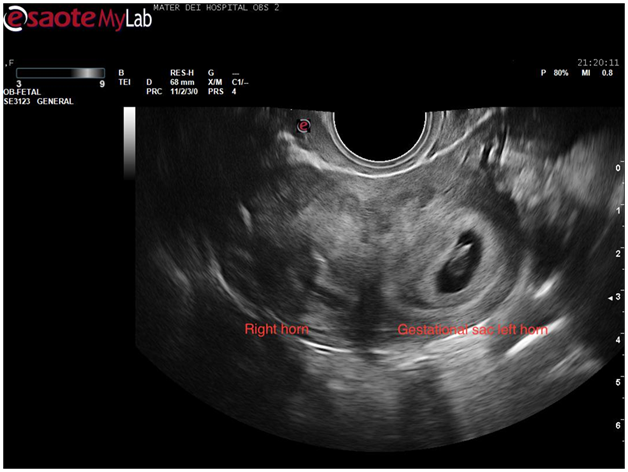Click the RES-H frequency setting
628x472 pixels.
pyautogui.click(x=184, y=73)
